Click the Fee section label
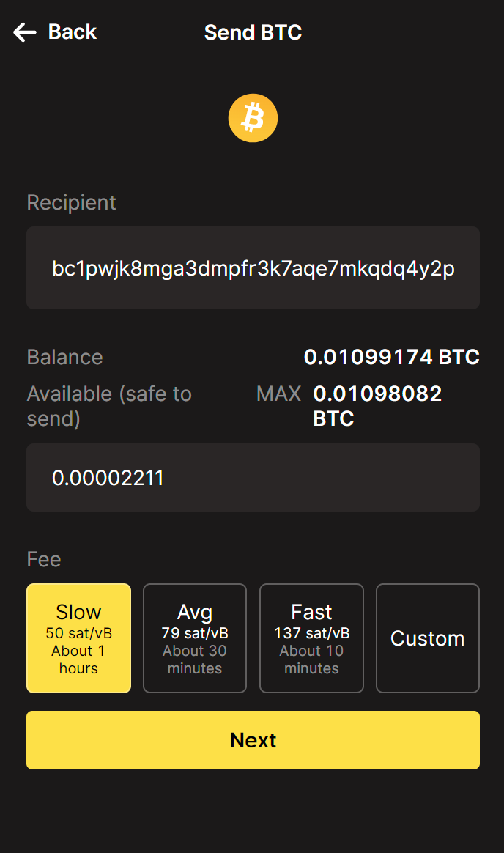504x853 pixels. coord(43,559)
